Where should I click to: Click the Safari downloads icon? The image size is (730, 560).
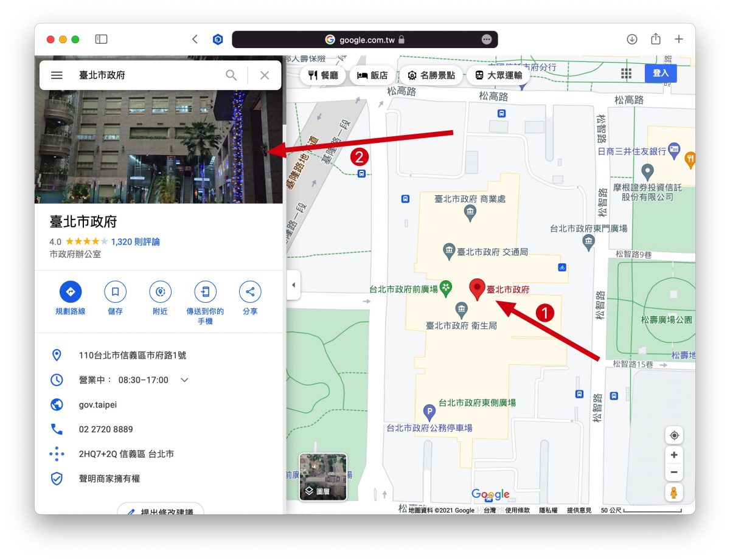point(632,40)
